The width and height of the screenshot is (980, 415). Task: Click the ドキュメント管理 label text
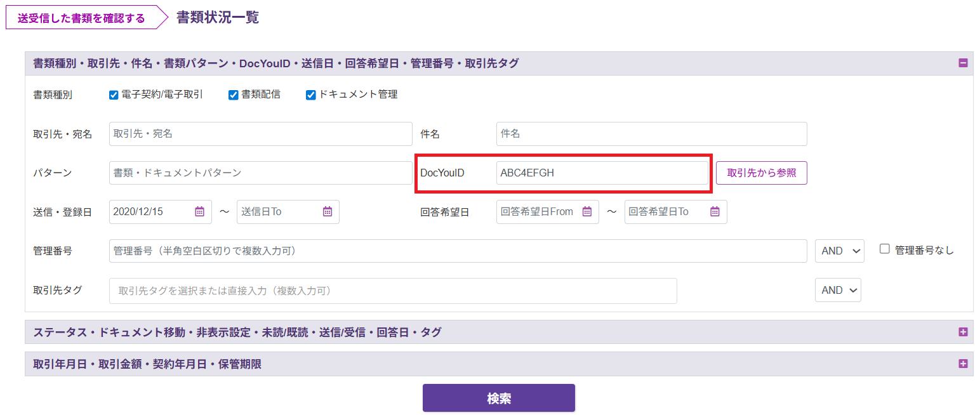358,95
